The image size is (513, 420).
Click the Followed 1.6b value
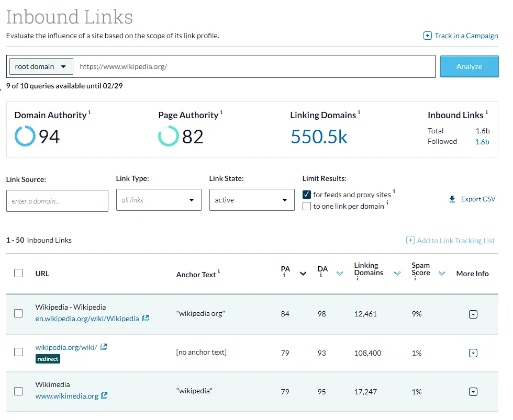coord(482,142)
